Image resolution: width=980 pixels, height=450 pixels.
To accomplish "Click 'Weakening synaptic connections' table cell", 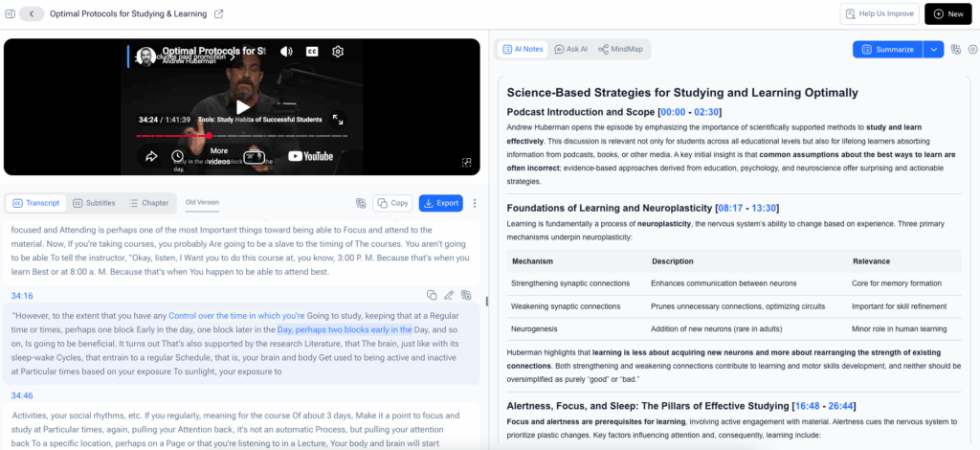I will click(x=566, y=306).
